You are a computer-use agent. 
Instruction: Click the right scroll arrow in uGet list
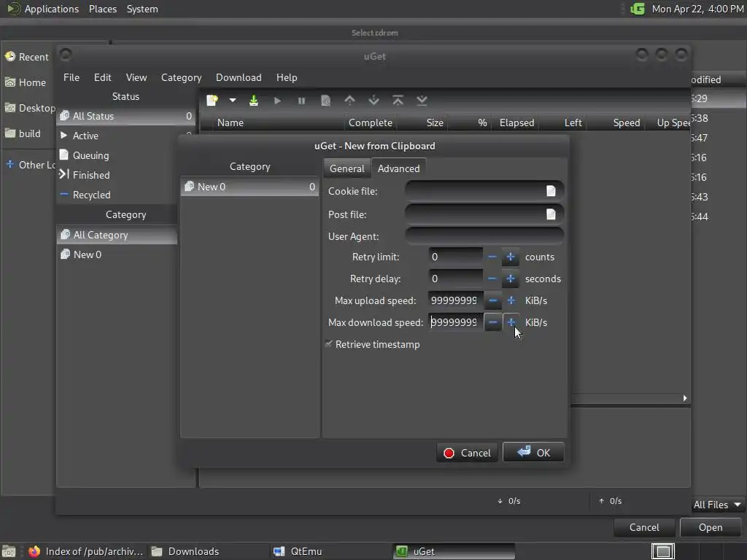pos(684,398)
